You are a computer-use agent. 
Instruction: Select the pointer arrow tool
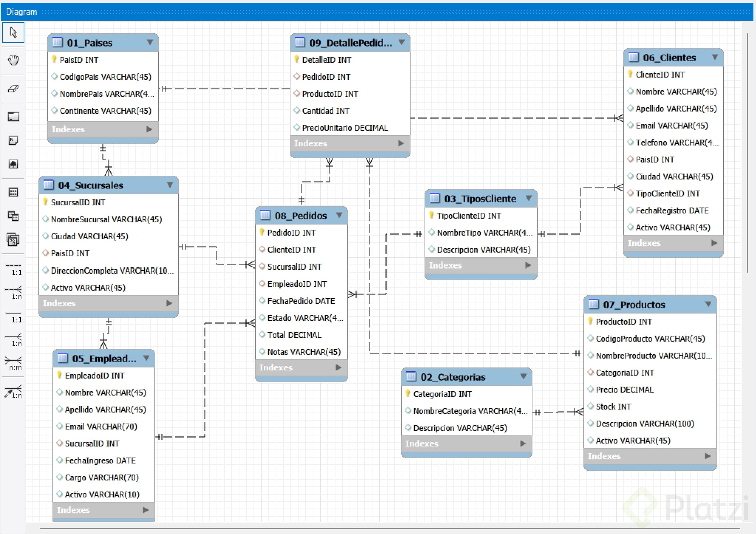13,32
